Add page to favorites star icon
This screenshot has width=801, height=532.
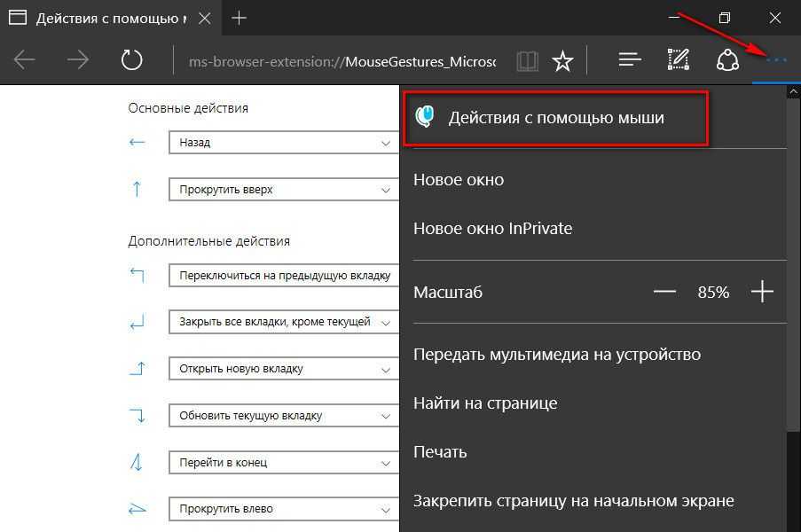click(561, 60)
